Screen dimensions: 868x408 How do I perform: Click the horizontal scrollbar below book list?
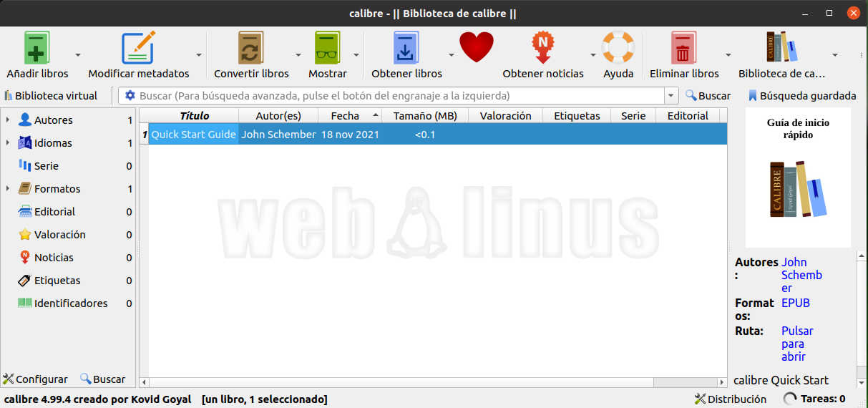coord(433,382)
